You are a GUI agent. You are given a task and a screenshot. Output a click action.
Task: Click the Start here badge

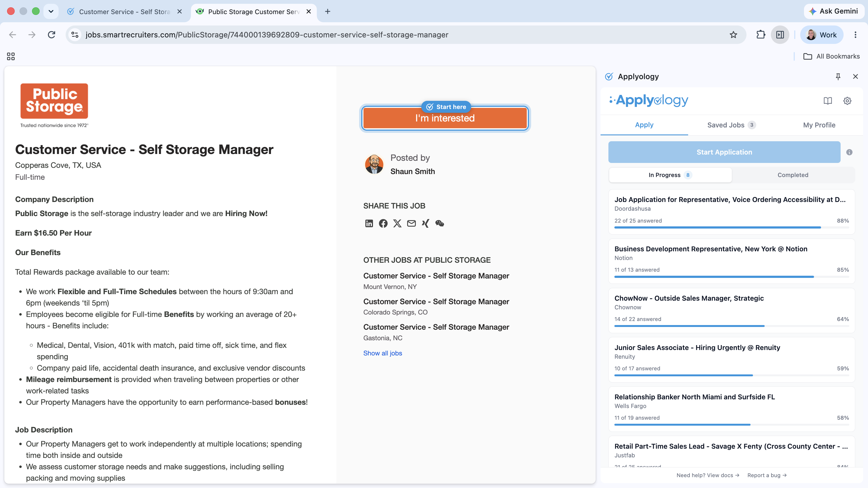pos(446,107)
